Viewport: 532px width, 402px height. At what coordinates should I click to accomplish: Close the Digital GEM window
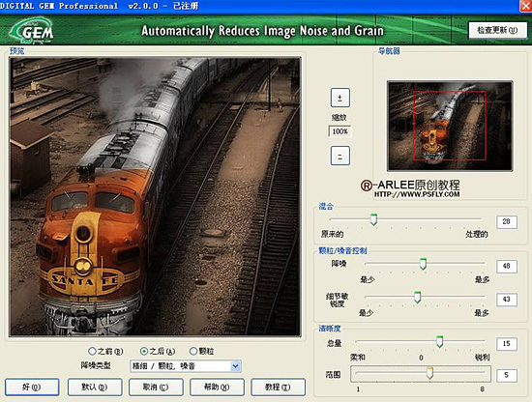pos(526,6)
